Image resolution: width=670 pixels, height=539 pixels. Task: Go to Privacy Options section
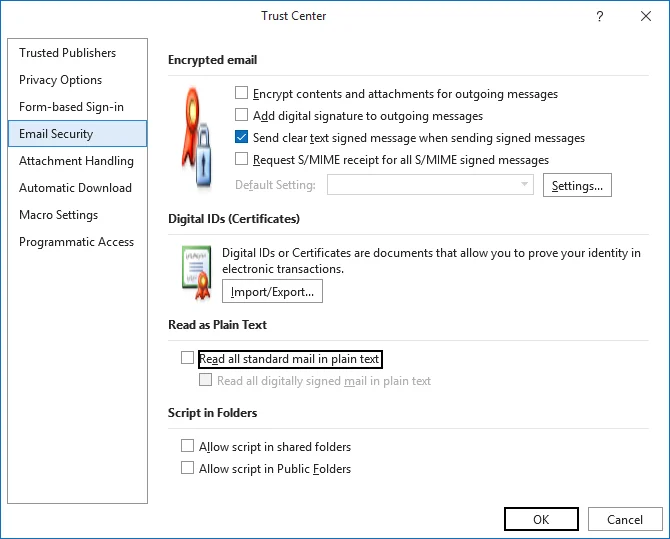pyautogui.click(x=77, y=80)
